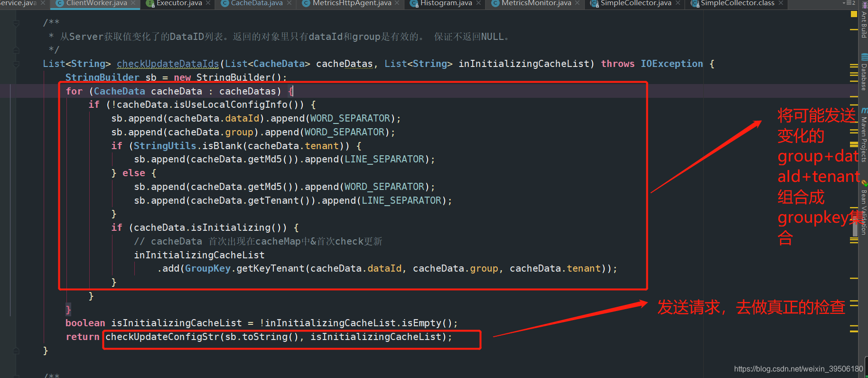Image resolution: width=868 pixels, height=378 pixels.
Task: Click the checkUpdateDataIds method name
Action: pyautogui.click(x=168, y=64)
